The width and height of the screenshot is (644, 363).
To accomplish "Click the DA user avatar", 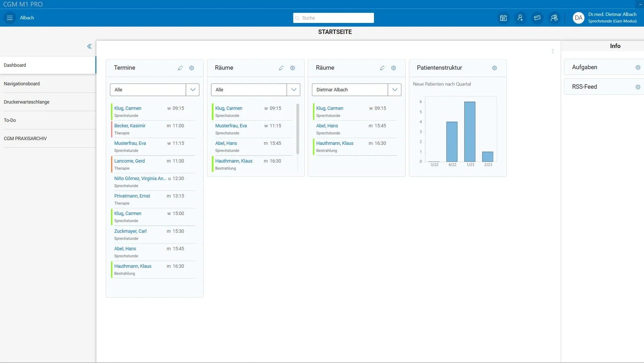I will [x=578, y=18].
